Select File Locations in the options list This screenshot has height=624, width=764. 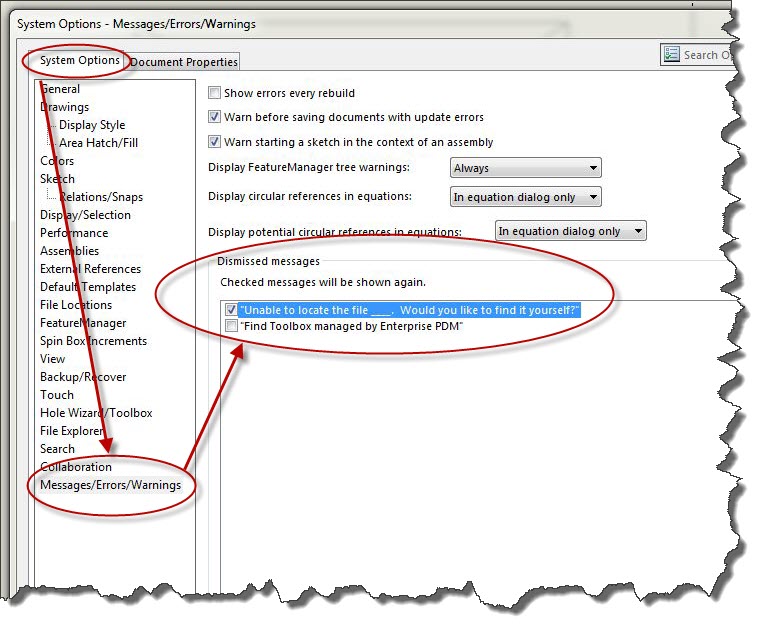click(76, 305)
